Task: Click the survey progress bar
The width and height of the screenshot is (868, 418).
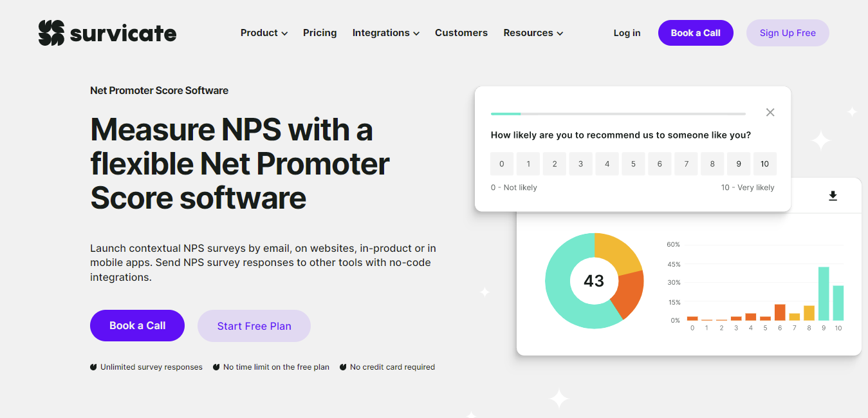Action: pos(618,113)
